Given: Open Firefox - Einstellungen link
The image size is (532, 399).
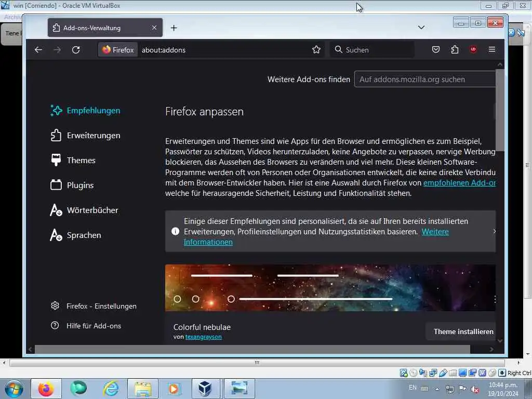Looking at the screenshot, I should pyautogui.click(x=94, y=306).
